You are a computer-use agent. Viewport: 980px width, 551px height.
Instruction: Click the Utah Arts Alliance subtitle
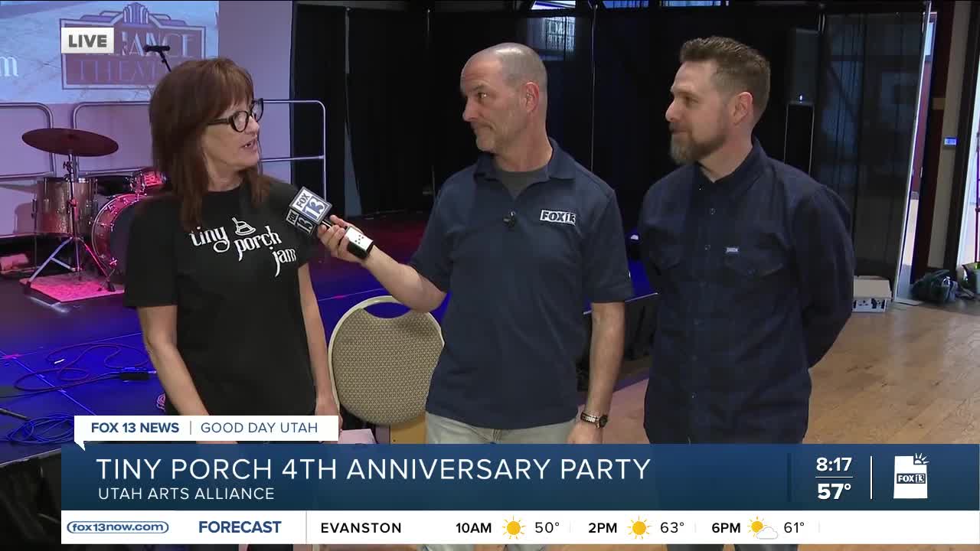coord(186,494)
